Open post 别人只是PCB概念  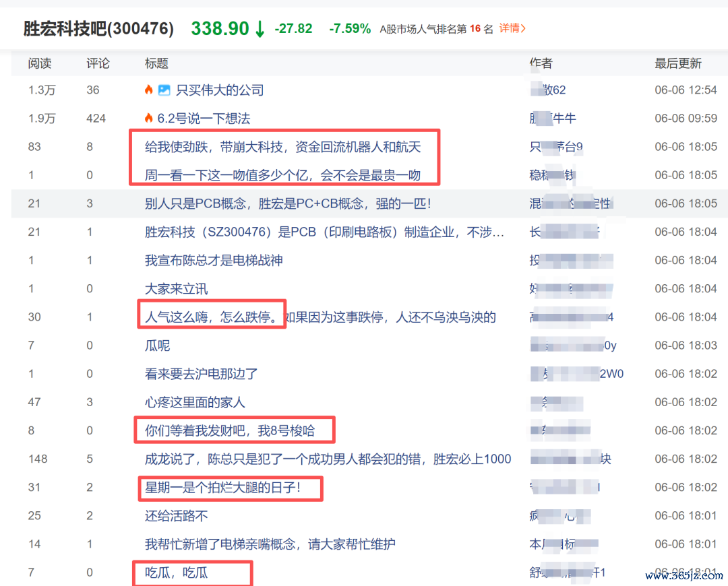[x=288, y=203]
